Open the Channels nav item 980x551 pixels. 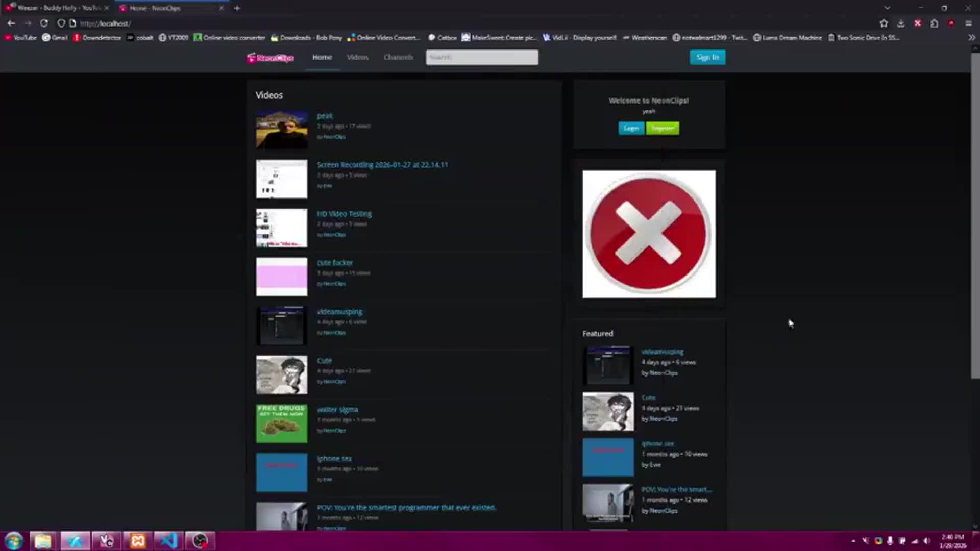[399, 57]
